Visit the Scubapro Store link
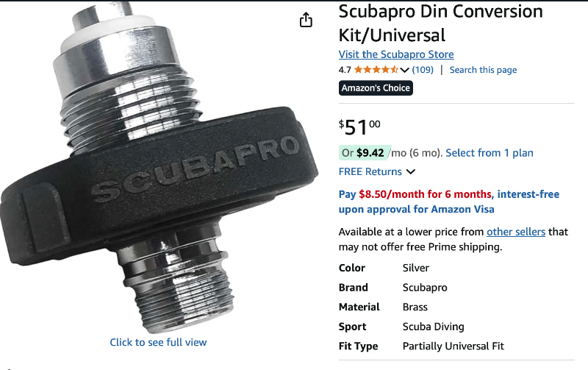Screen dimensions: 588x370 pos(396,54)
